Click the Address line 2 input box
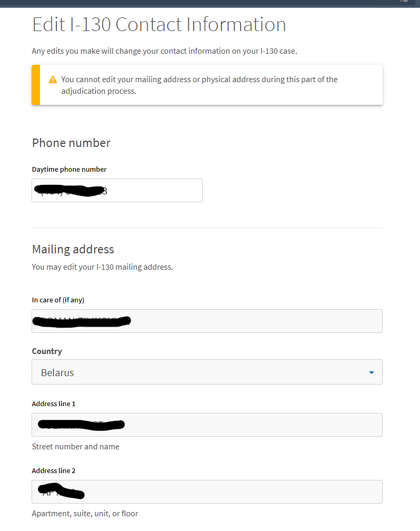Image resolution: width=420 pixels, height=531 pixels. pos(207,491)
